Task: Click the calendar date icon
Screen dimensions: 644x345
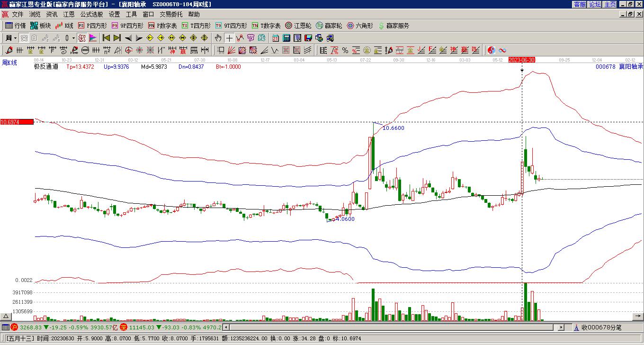Action: [x=276, y=38]
